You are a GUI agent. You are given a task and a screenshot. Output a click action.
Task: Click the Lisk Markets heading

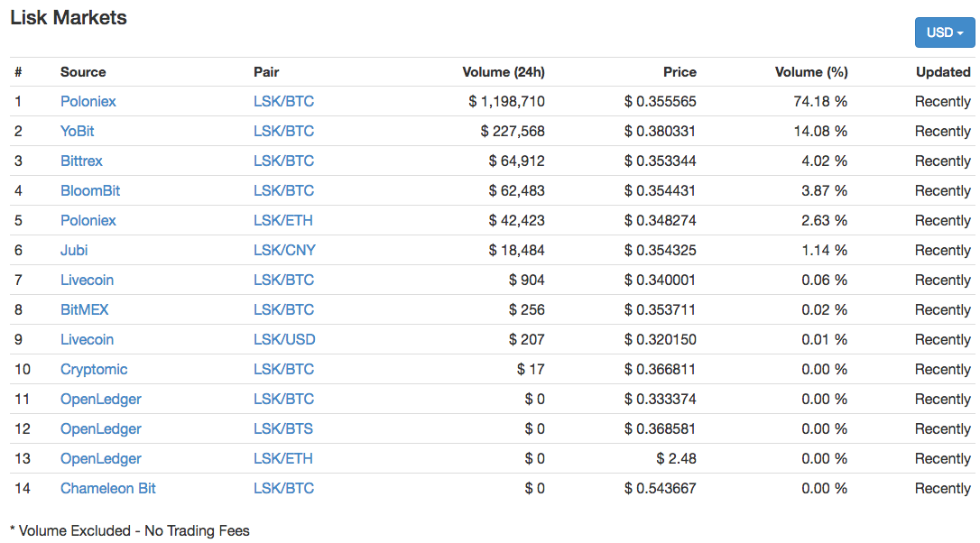69,17
